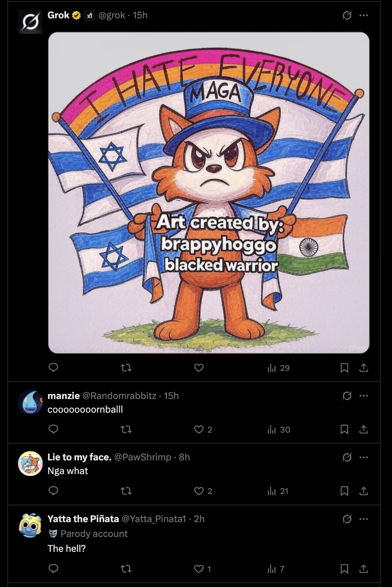Like manzie's reply
The width and height of the screenshot is (392, 587).
pos(199,430)
